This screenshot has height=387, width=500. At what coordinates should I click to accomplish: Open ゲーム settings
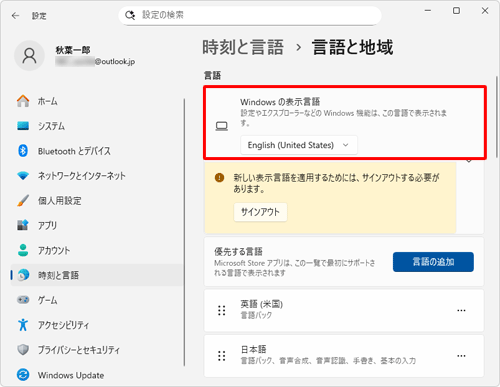pyautogui.click(x=97, y=300)
